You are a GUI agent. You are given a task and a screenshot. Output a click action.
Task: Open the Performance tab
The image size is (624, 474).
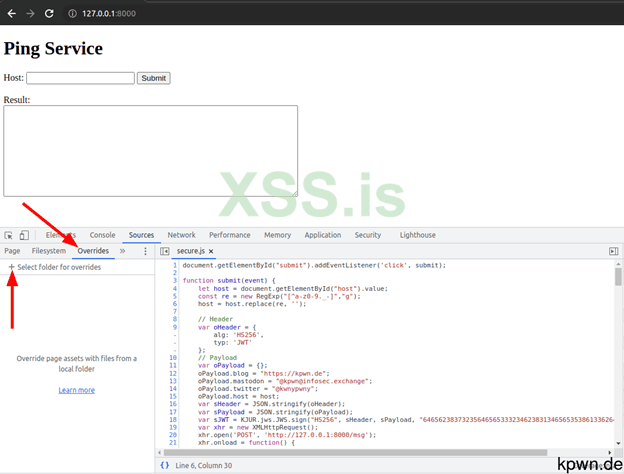[x=230, y=235]
